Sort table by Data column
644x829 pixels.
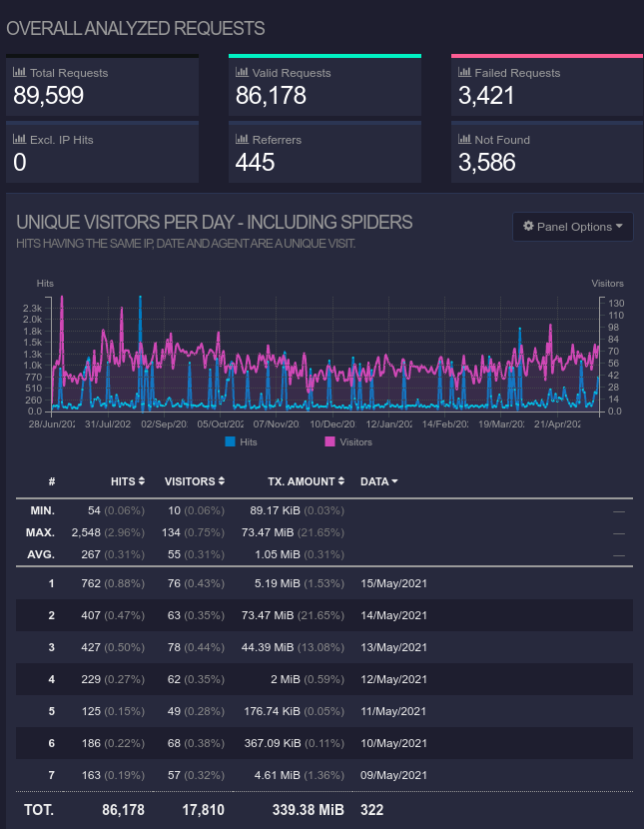[379, 481]
